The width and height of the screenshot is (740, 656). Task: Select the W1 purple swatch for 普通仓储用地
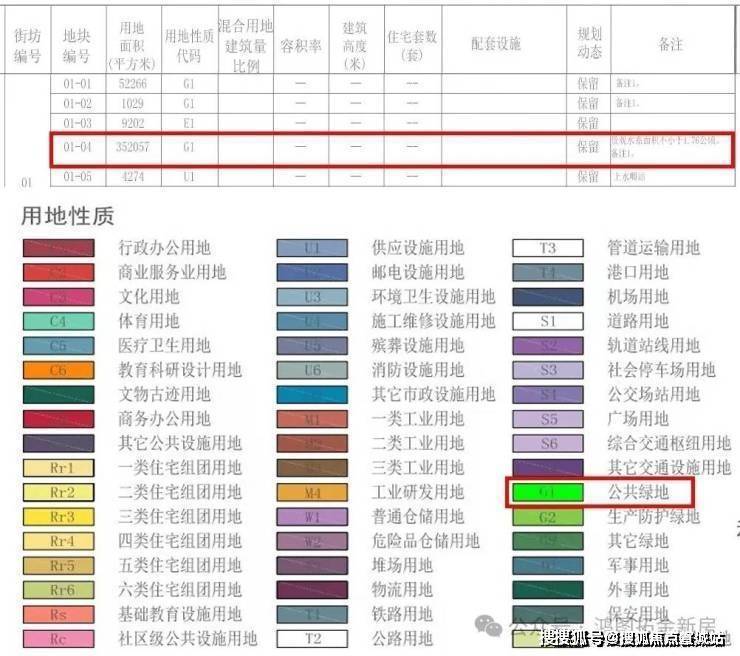pyautogui.click(x=312, y=517)
